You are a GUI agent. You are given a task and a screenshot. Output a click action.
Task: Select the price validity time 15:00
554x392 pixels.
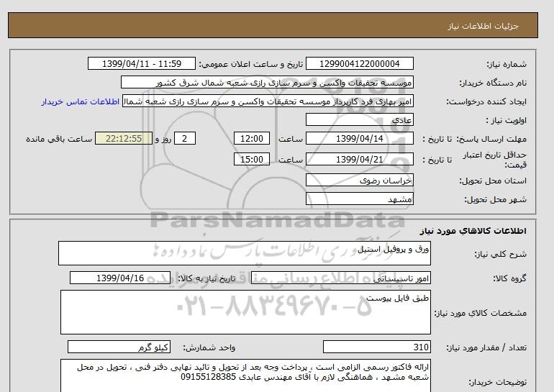pyautogui.click(x=252, y=159)
